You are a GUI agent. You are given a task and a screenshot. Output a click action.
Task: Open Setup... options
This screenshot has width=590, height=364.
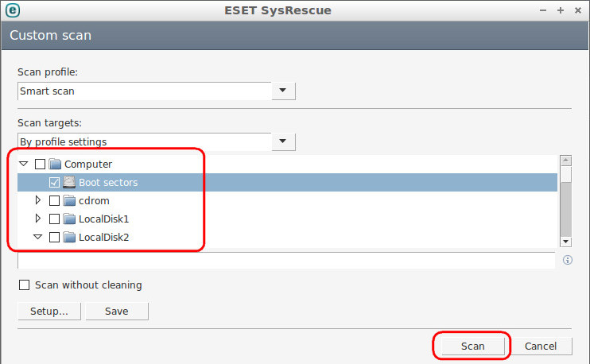pos(49,312)
